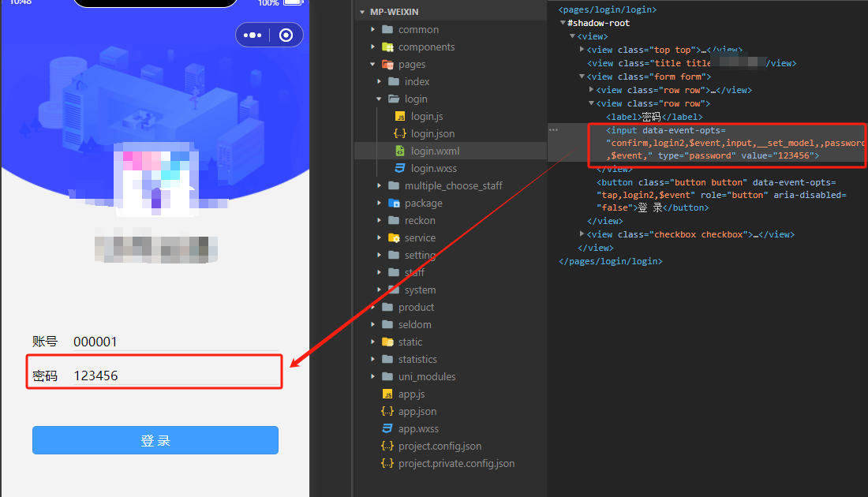Viewport: 868px width, 497px height.
Task: Click the index folder icon
Action: [394, 81]
